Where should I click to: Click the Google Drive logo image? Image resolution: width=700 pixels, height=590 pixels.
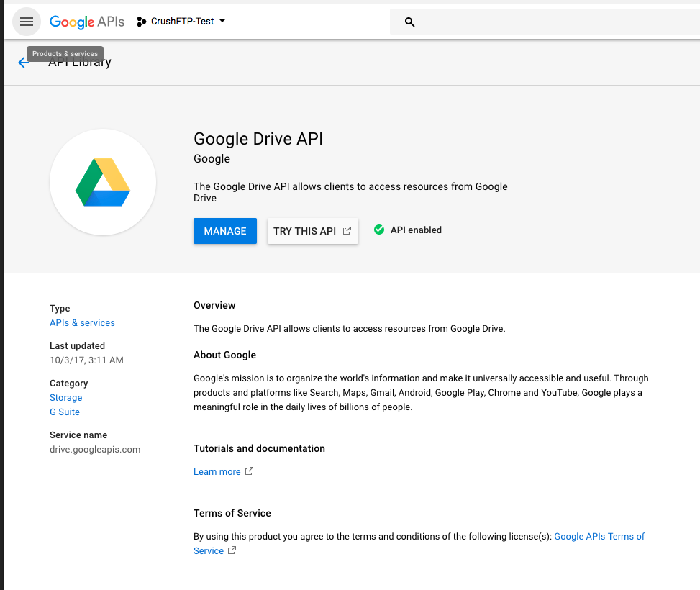point(103,182)
